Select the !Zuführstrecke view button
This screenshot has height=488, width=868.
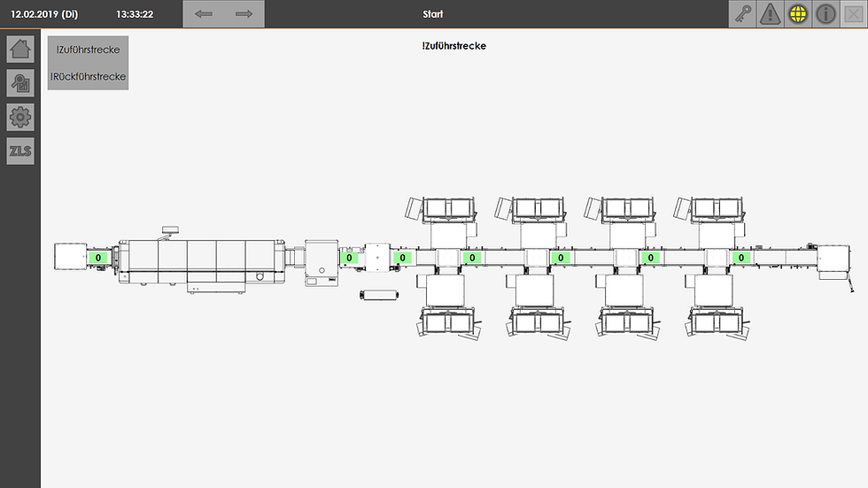(x=88, y=50)
